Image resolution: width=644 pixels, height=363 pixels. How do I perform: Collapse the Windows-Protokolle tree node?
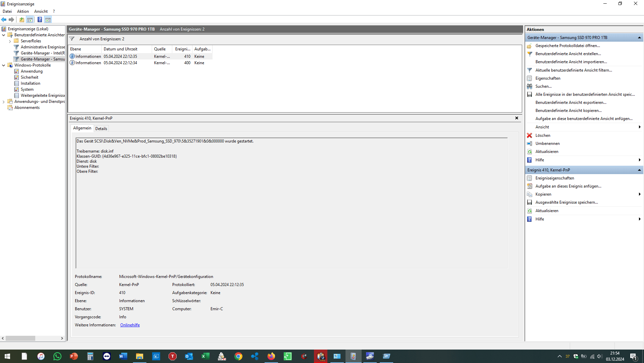tap(4, 65)
